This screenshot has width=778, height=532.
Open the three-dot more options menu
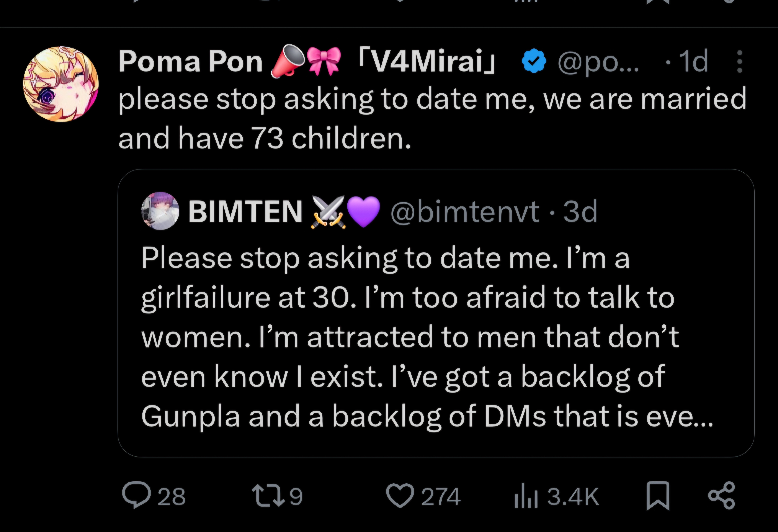[x=740, y=62]
